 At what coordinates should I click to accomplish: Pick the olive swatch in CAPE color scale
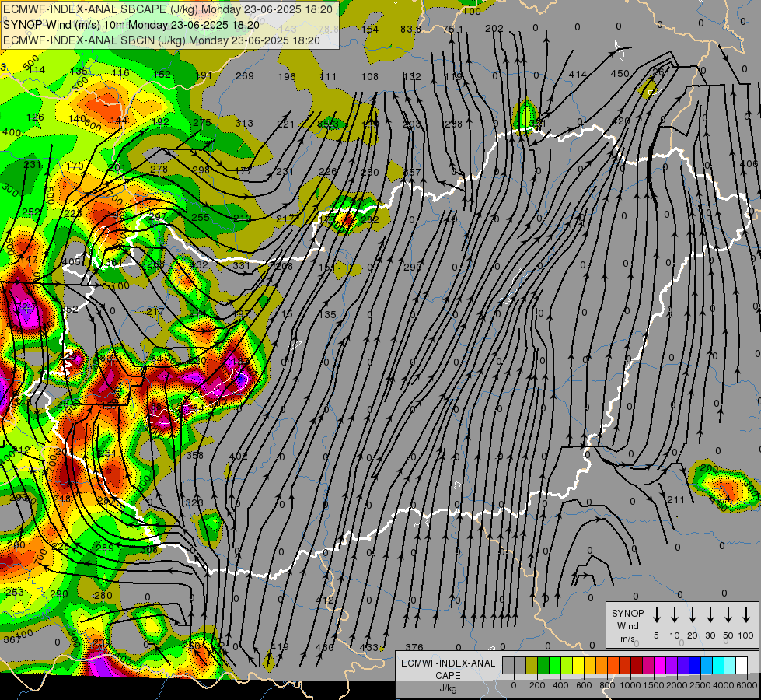tap(532, 665)
